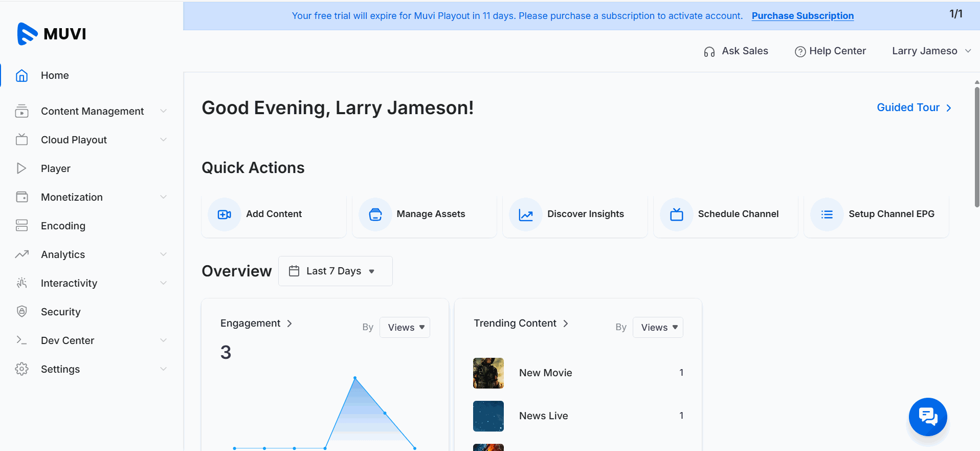Click the Muvi logo icon
980x451 pixels.
coord(27,34)
